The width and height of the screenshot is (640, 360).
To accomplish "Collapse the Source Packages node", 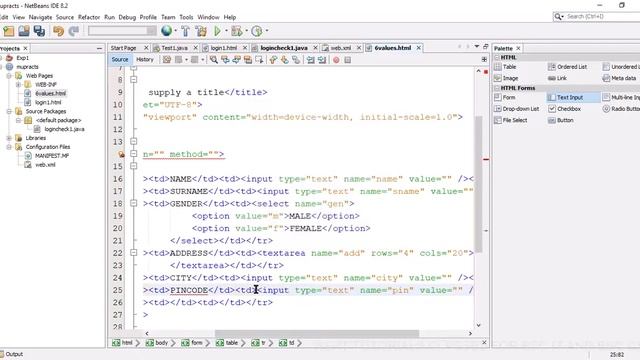I will [x=9, y=111].
